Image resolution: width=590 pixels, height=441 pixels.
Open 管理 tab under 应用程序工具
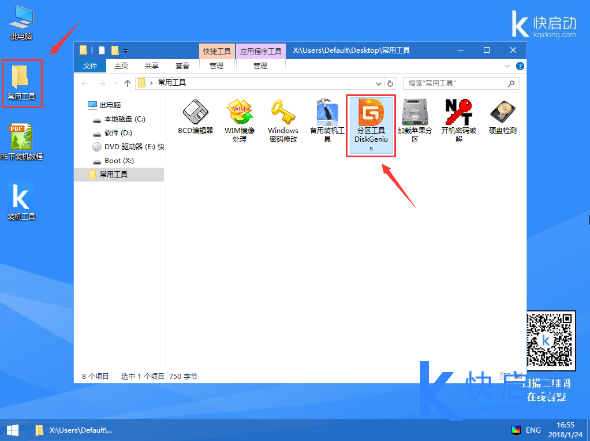(x=260, y=66)
